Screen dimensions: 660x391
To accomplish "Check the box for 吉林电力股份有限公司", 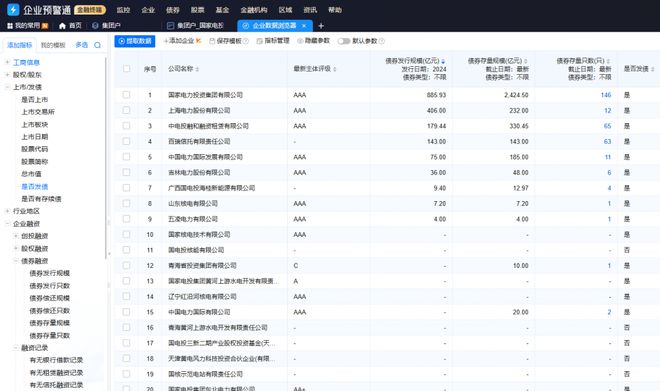I will click(126, 172).
